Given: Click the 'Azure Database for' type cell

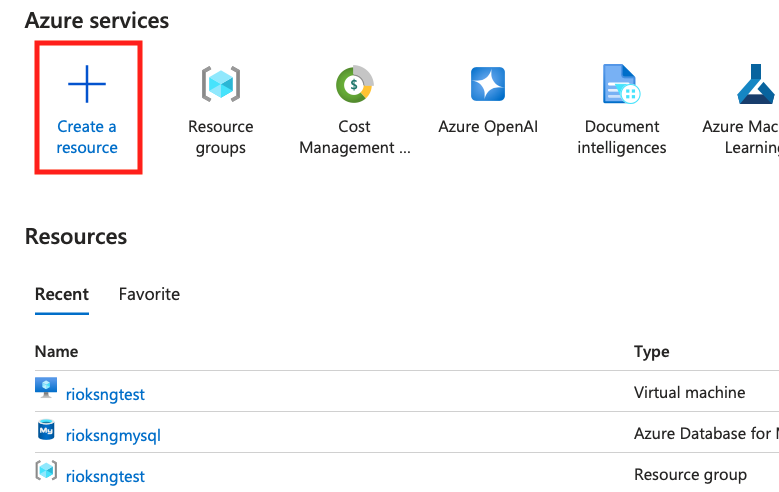Looking at the screenshot, I should 706,433.
